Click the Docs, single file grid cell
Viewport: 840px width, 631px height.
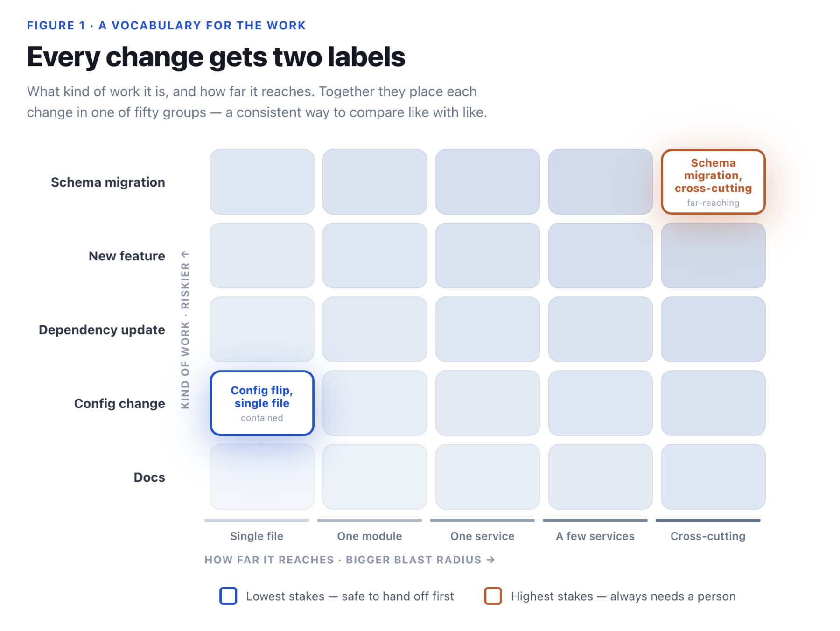point(262,477)
